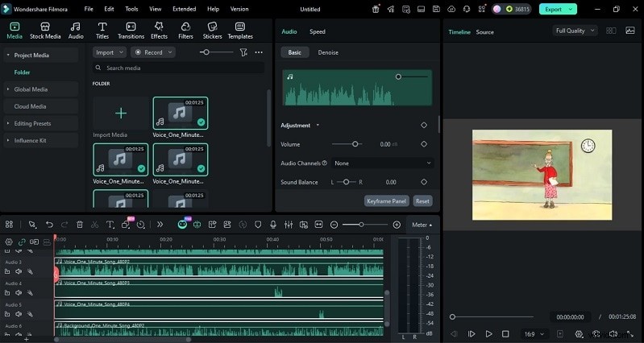Open timeline settings gear icon
Viewport: 644px width, 343px height.
[9, 242]
